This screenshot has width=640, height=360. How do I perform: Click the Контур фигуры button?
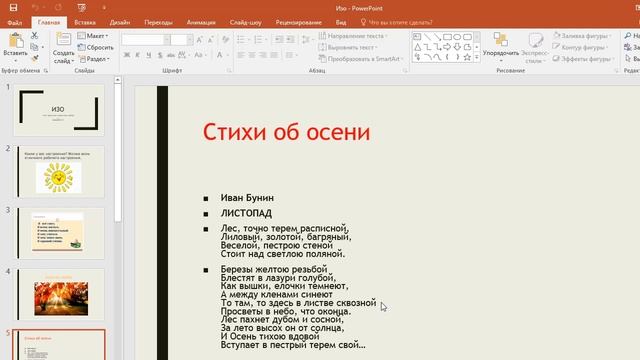[x=580, y=47]
